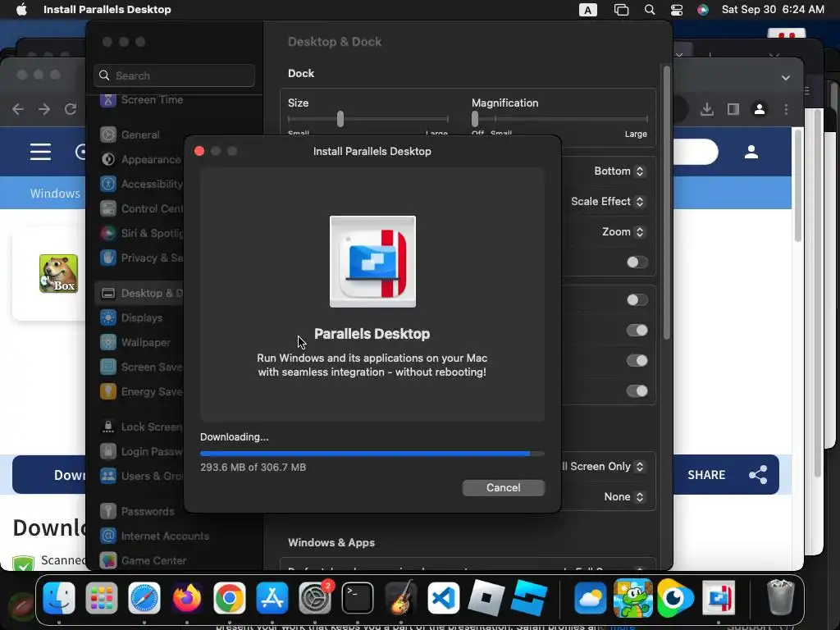The height and width of the screenshot is (630, 840).
Task: Cancel the Parallels Desktop download
Action: pyautogui.click(x=503, y=487)
